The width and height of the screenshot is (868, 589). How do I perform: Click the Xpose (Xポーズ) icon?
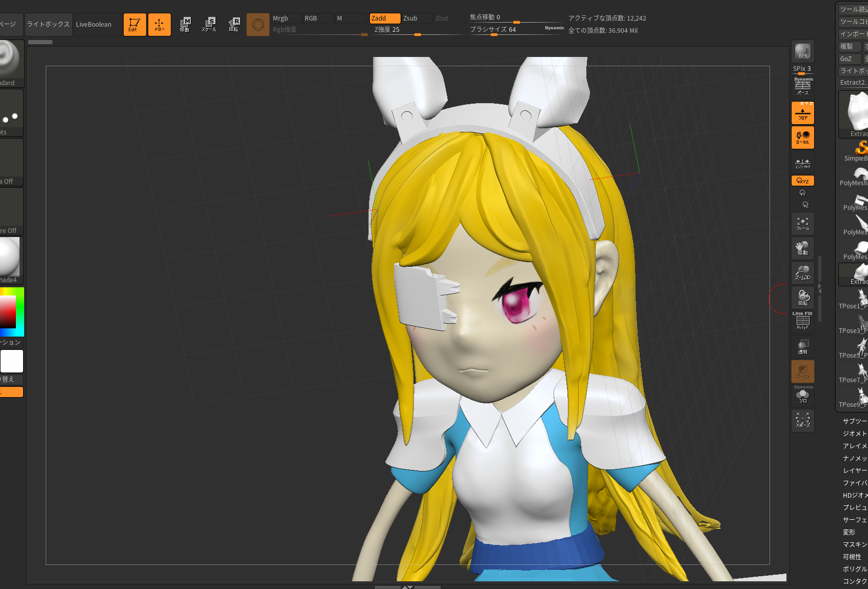point(802,420)
